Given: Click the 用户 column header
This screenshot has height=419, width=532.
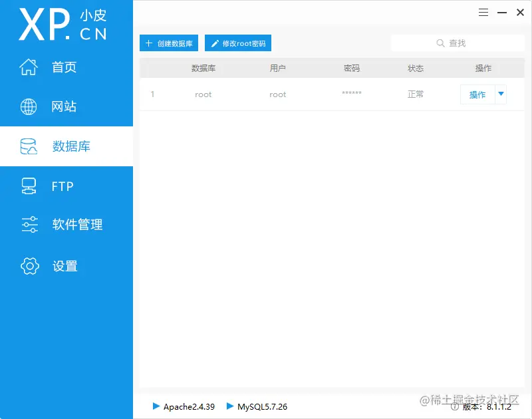Looking at the screenshot, I should tap(277, 69).
